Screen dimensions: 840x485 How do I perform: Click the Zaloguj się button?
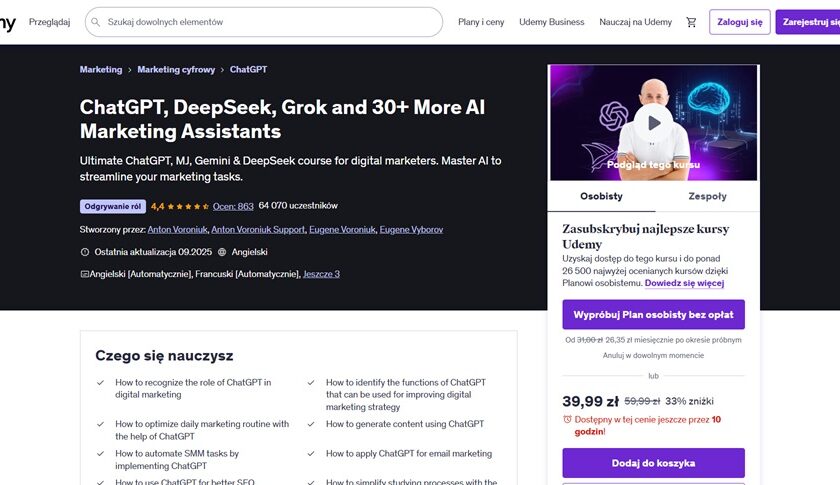(x=740, y=22)
